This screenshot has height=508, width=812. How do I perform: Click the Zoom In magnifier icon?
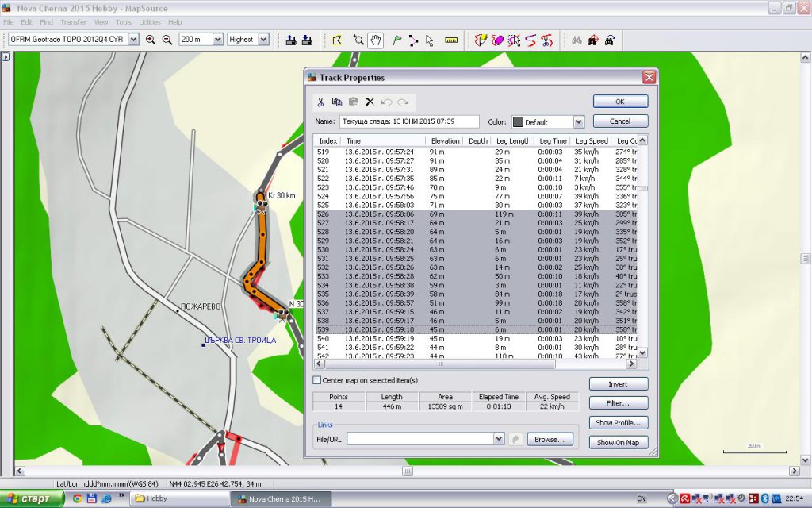pos(151,40)
